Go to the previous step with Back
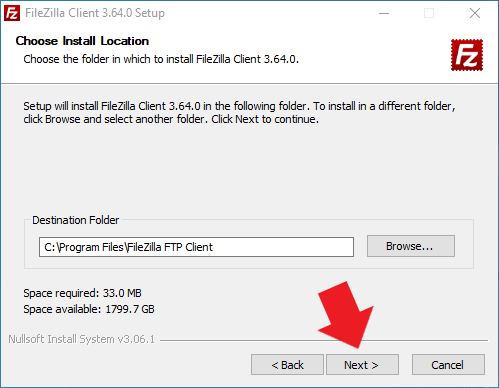Screen dimensions: 499x388 [287, 365]
